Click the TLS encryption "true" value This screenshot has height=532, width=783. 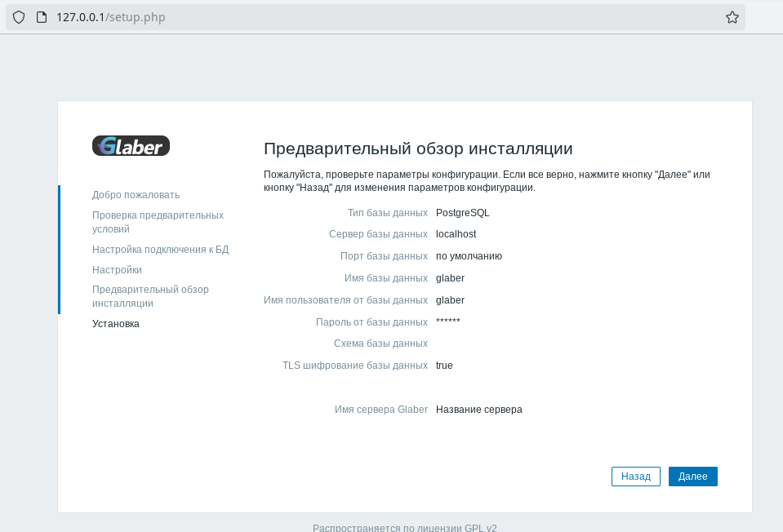[x=444, y=366]
